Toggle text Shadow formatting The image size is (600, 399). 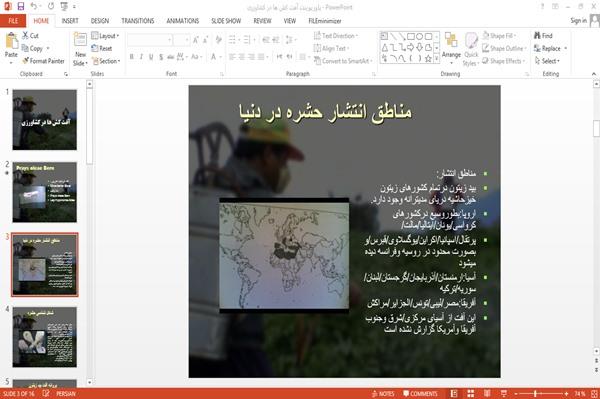(161, 57)
